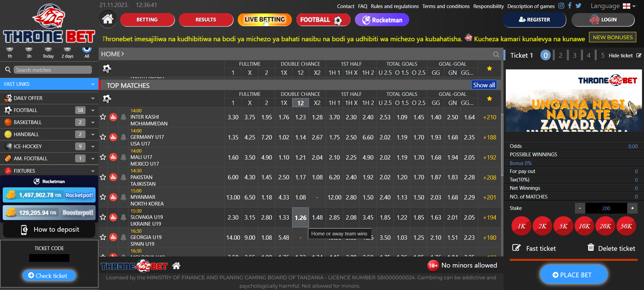Open the LIVE BETTING tab
644x290 pixels.
[x=265, y=20]
